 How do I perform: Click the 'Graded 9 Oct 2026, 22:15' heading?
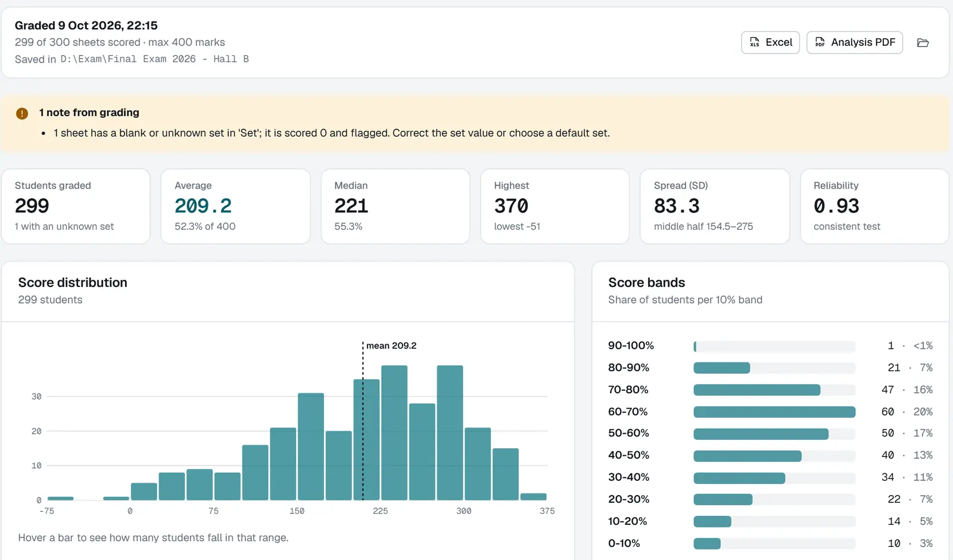[x=86, y=26]
